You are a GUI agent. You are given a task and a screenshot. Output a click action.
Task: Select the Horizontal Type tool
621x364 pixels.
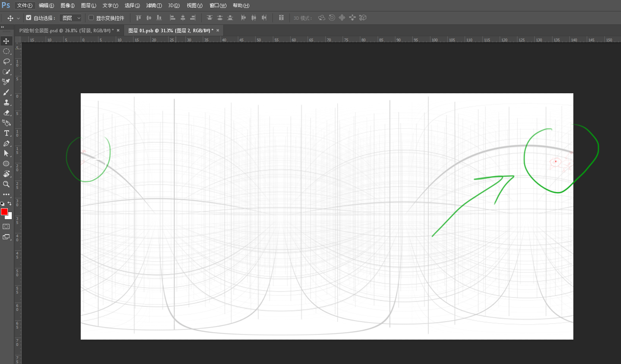pos(6,133)
